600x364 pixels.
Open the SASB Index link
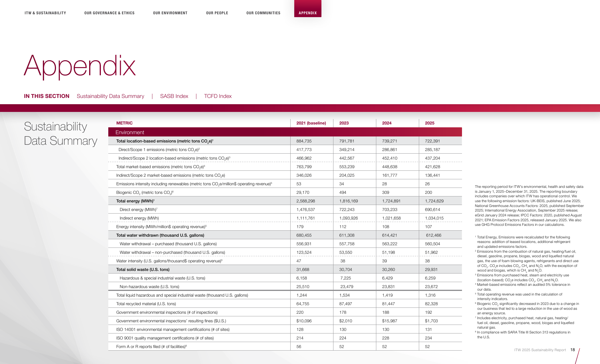point(174,96)
